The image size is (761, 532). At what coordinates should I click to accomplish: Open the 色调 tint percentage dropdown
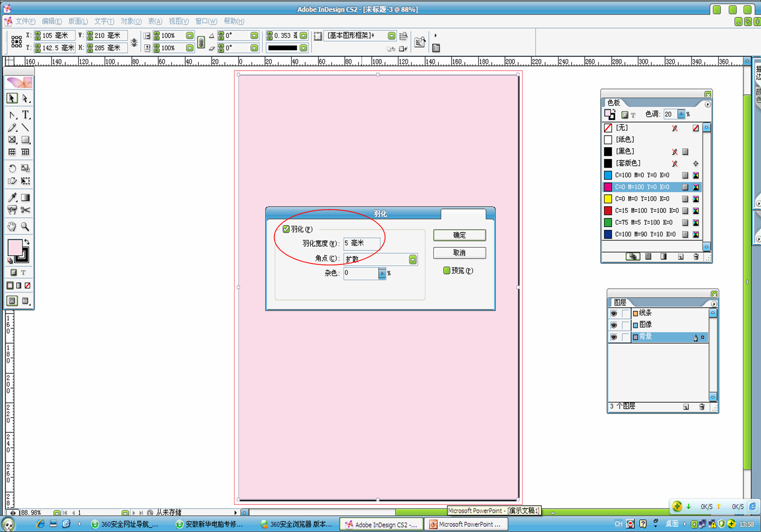681,114
